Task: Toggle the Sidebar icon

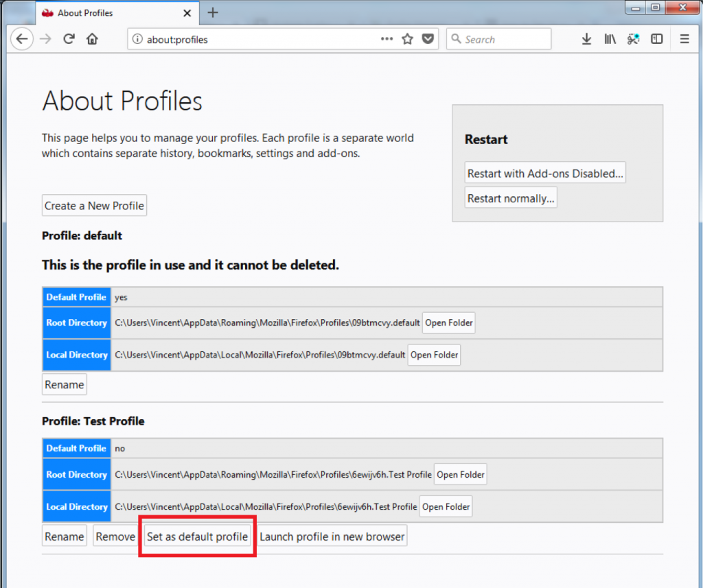Action: [x=656, y=39]
